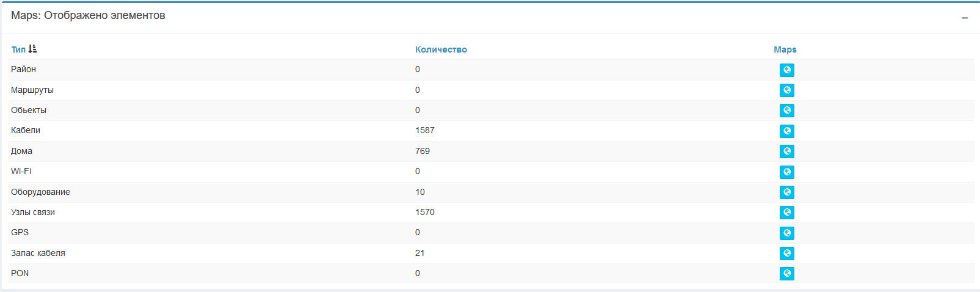Sort table by Тип column header
The width and height of the screenshot is (980, 292).
(x=18, y=49)
